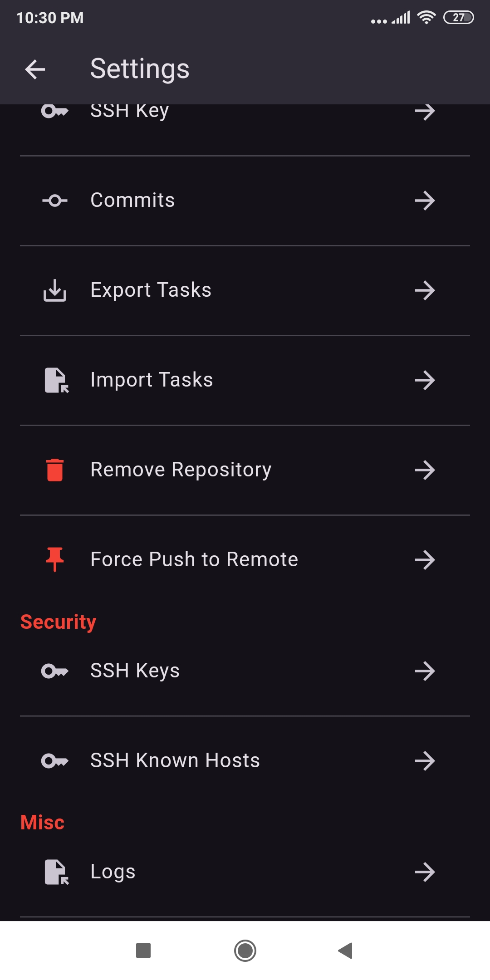Click the red pin Force Push icon

pos(55,559)
